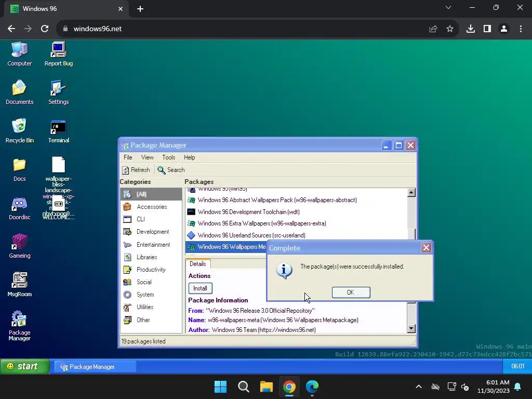This screenshot has width=532, height=399.
Task: Click the 06:01 clock in Windows 96 tray
Action: (x=518, y=366)
